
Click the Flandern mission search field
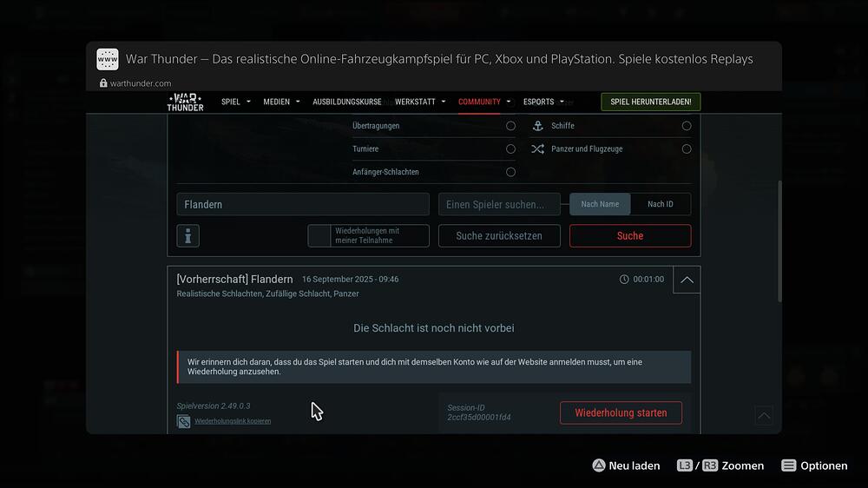(x=303, y=204)
